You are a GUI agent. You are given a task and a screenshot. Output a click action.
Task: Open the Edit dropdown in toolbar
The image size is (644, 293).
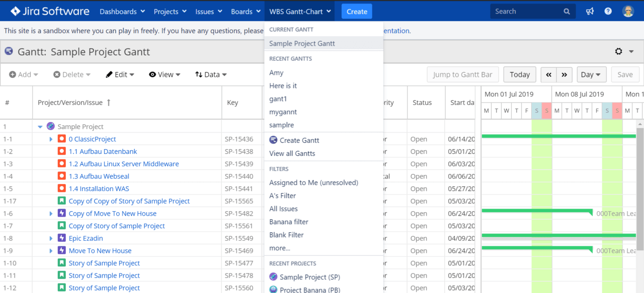tap(120, 74)
